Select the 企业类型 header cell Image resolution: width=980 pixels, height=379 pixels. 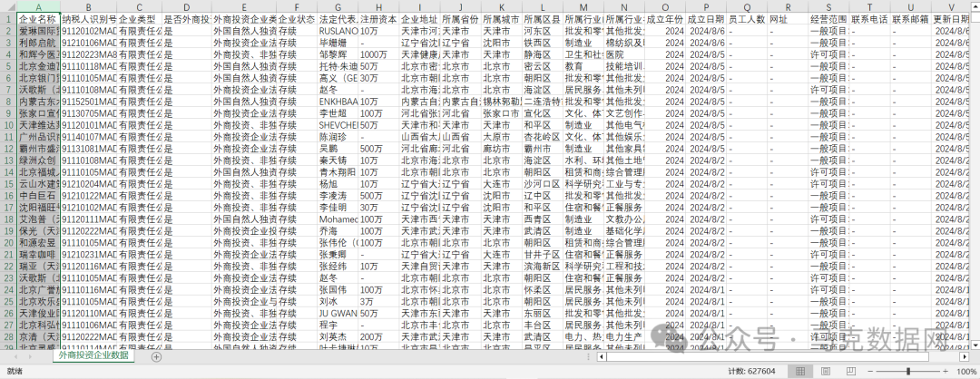[139, 19]
